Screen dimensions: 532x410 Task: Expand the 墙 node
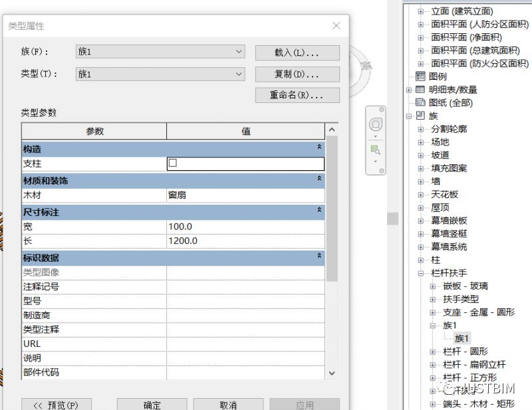pyautogui.click(x=421, y=182)
